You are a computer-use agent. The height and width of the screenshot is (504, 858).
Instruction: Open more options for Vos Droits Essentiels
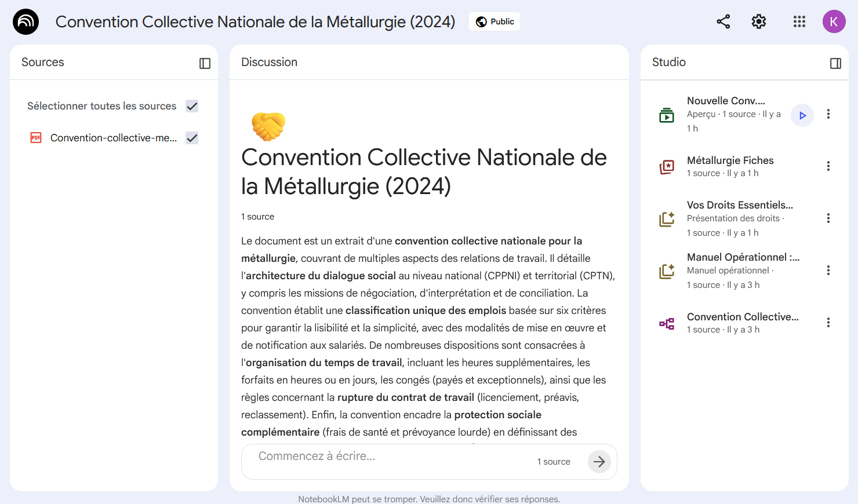[828, 218]
